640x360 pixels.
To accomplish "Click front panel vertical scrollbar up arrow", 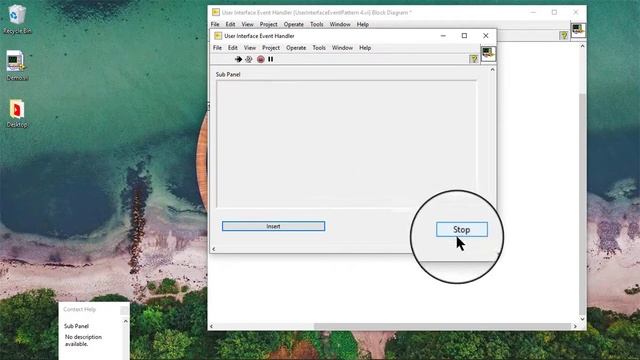I will coord(492,70).
